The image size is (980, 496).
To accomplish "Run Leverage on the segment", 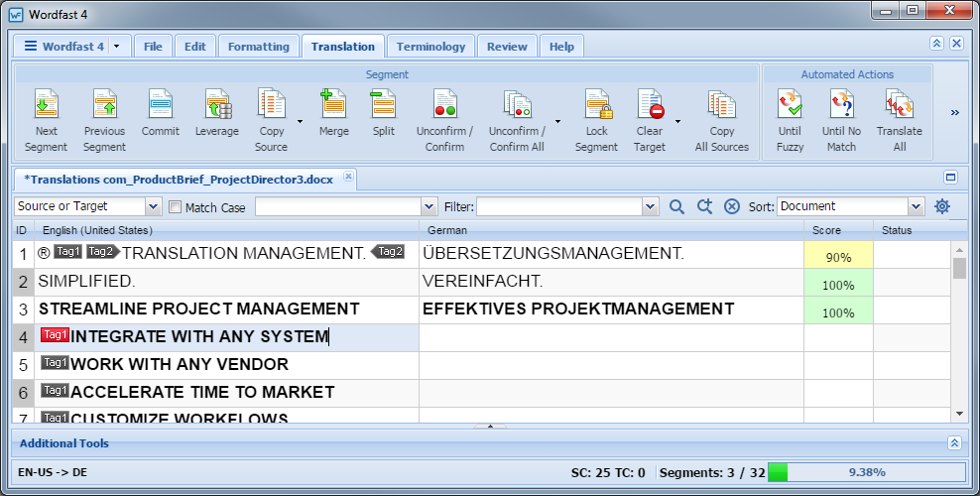I will click(x=217, y=113).
